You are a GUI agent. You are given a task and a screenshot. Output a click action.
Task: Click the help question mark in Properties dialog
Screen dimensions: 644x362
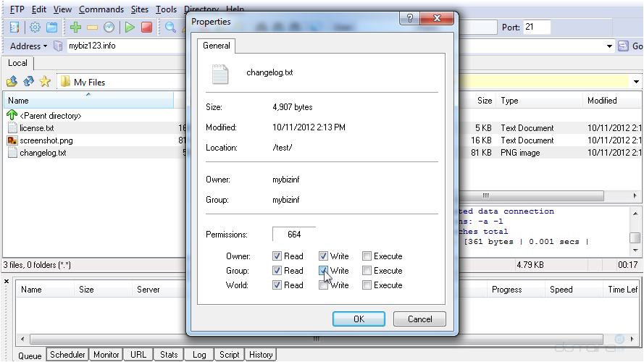[409, 18]
